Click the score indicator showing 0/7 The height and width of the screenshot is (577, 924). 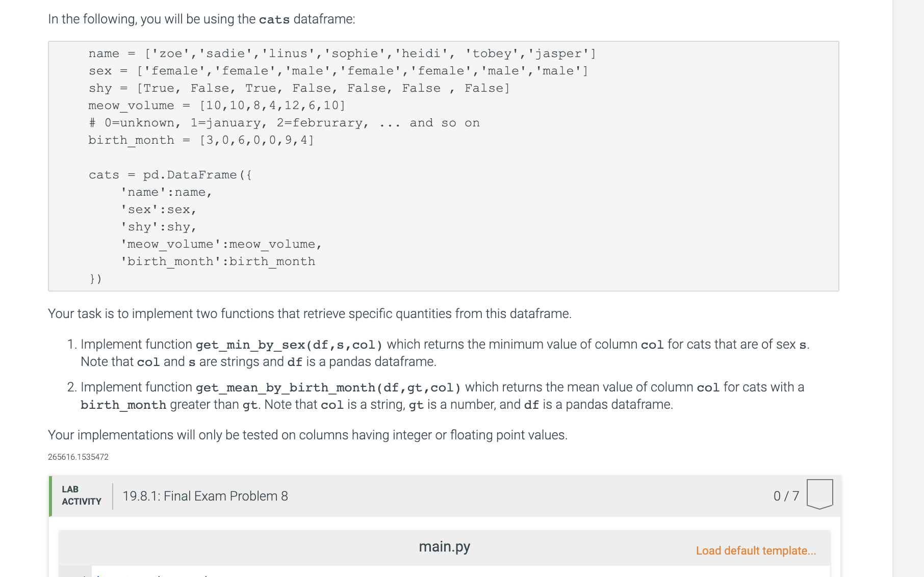click(785, 495)
